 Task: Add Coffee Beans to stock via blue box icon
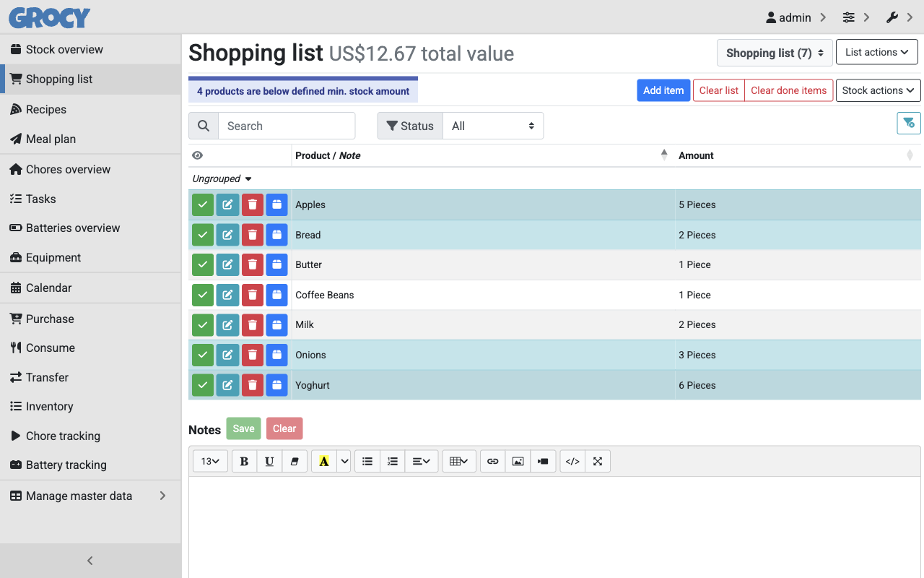[276, 295]
